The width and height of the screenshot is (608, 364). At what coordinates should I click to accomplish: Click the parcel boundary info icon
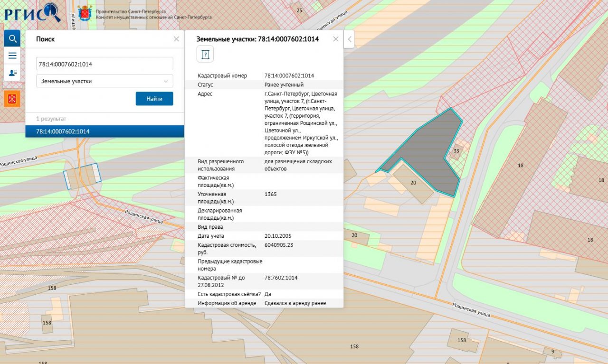coord(205,55)
